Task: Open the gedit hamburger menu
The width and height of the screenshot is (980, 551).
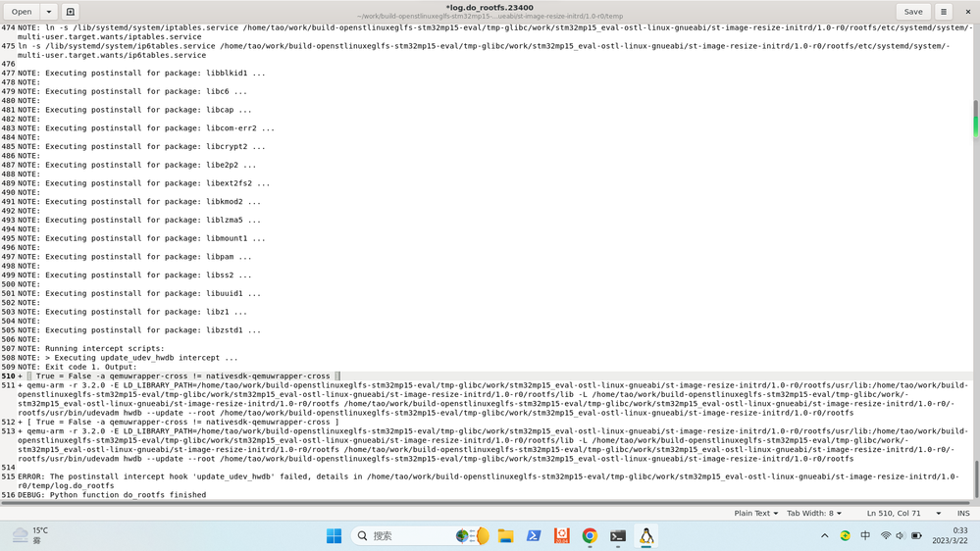Action: click(x=944, y=11)
